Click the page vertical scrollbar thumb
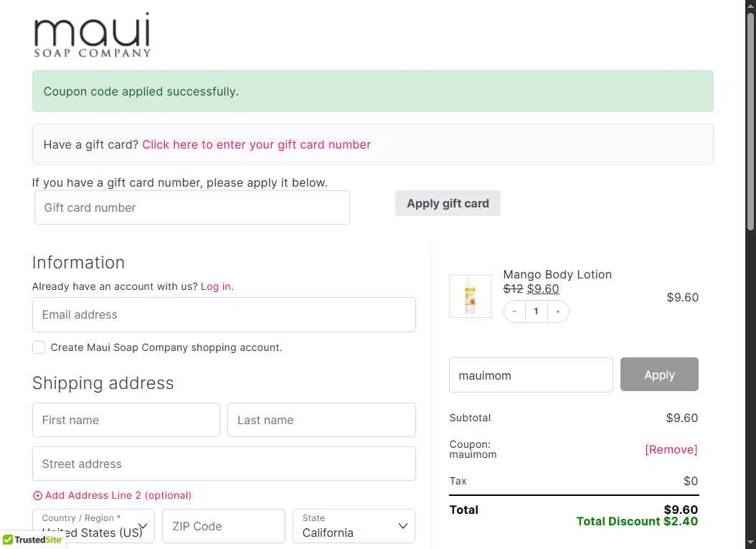The height and width of the screenshot is (549, 756). click(x=751, y=121)
